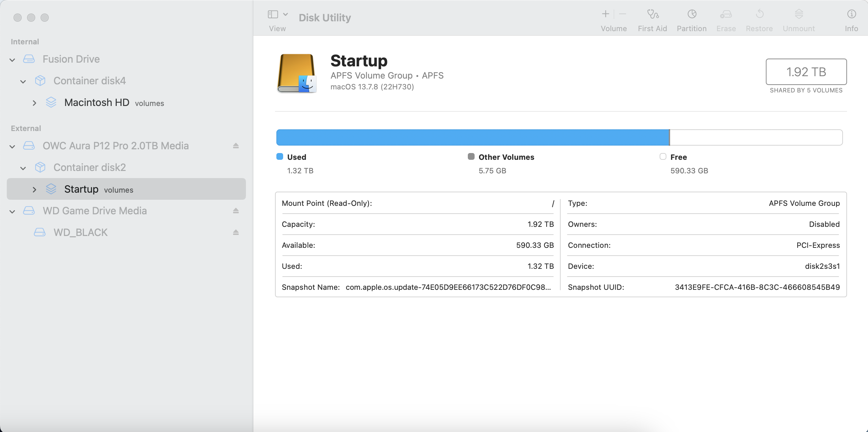Run First Aid on the volume
Viewport: 868px width, 432px height.
pos(653,14)
